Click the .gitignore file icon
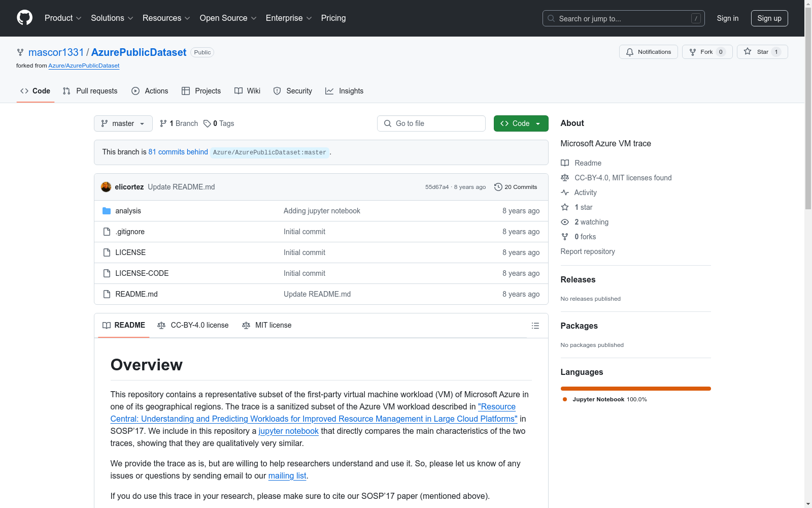Image resolution: width=812 pixels, height=508 pixels. click(x=107, y=232)
